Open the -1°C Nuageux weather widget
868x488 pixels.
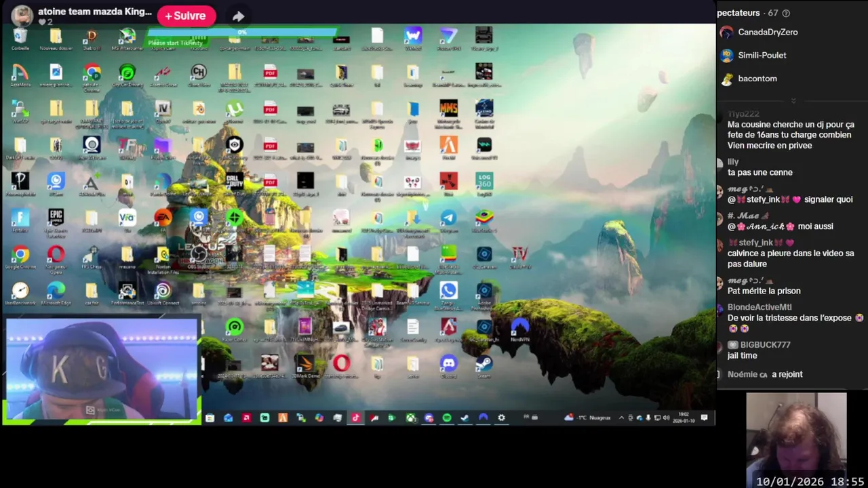click(587, 418)
